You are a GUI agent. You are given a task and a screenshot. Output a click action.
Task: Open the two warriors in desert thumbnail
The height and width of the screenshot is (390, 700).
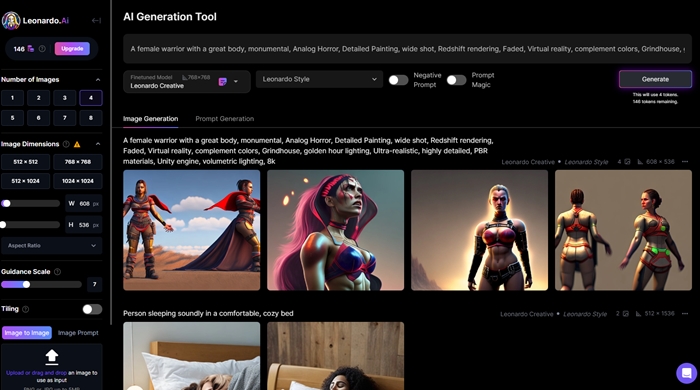[x=192, y=230]
